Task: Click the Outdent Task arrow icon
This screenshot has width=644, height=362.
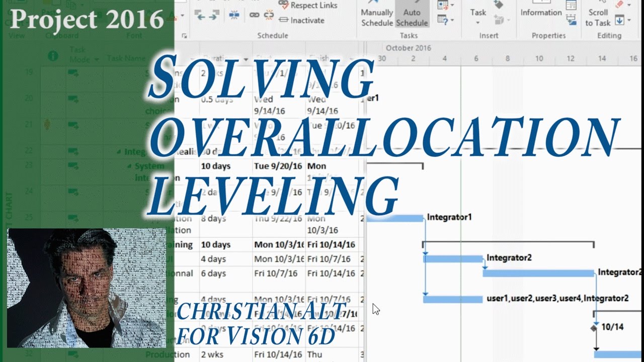Action: [199, 15]
